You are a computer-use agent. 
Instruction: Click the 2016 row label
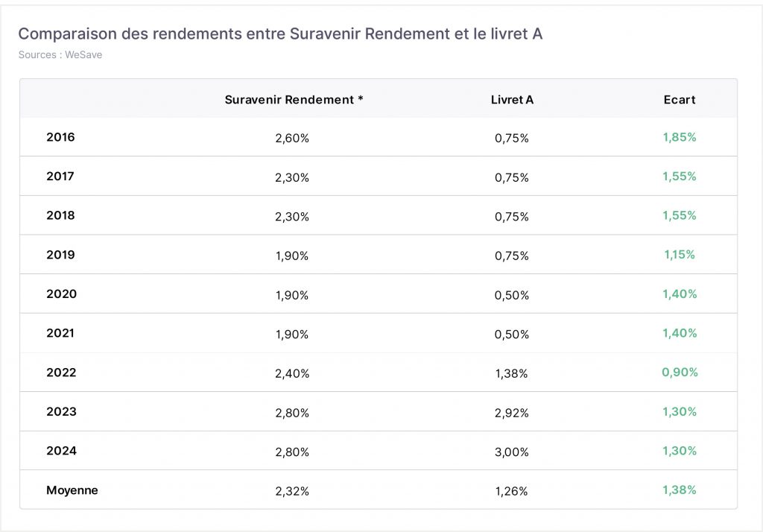click(61, 137)
